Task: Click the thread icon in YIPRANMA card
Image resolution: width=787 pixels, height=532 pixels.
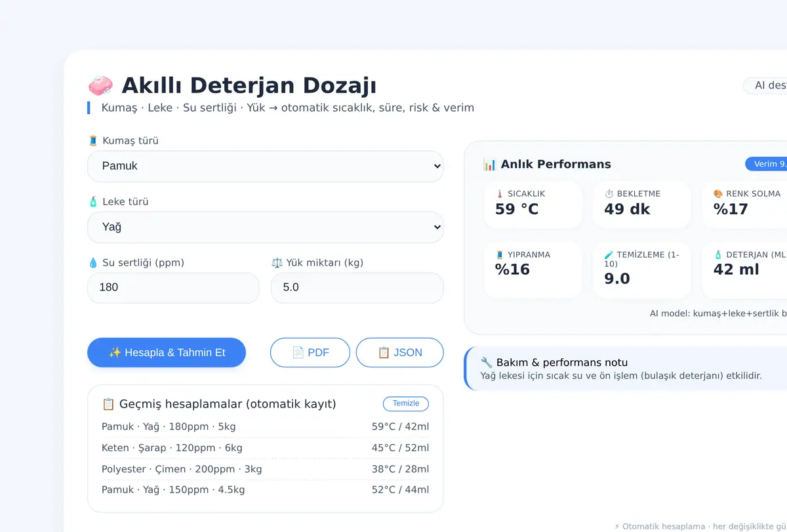Action: point(500,255)
